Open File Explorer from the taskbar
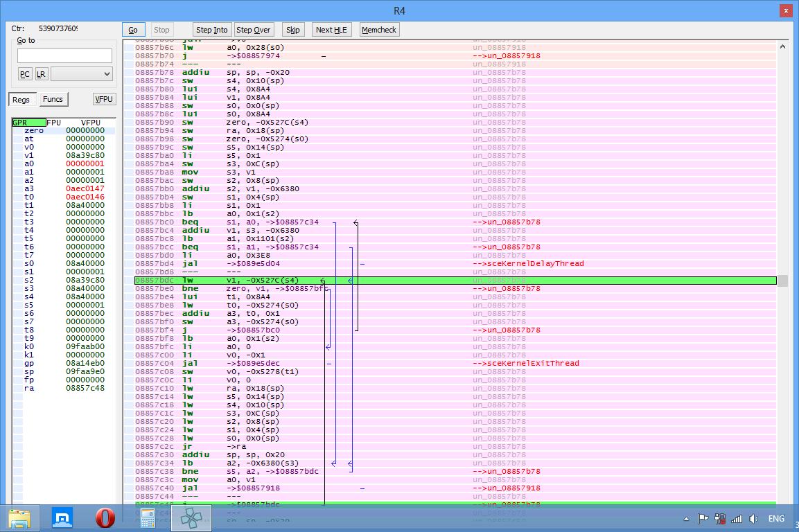The width and height of the screenshot is (799, 532). point(19,518)
